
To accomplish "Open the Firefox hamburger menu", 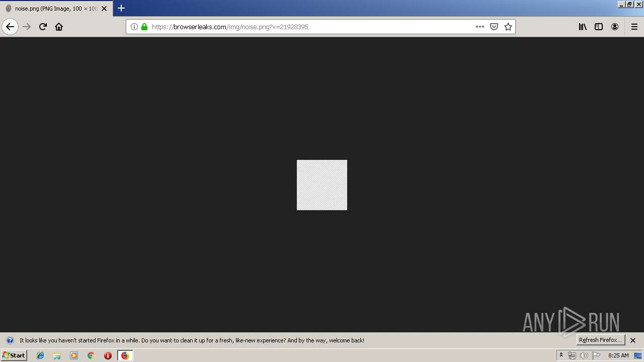I will point(634,27).
